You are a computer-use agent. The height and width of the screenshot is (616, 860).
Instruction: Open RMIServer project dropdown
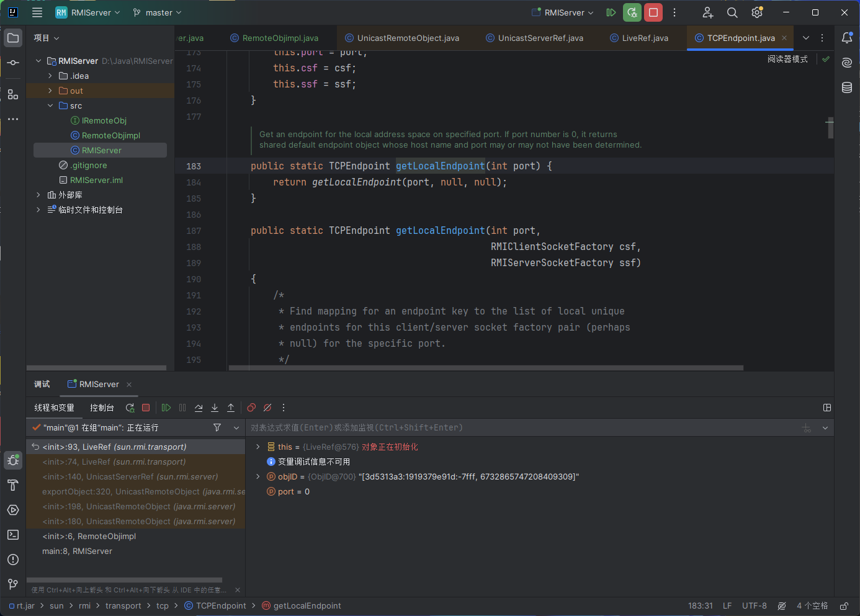(x=87, y=12)
